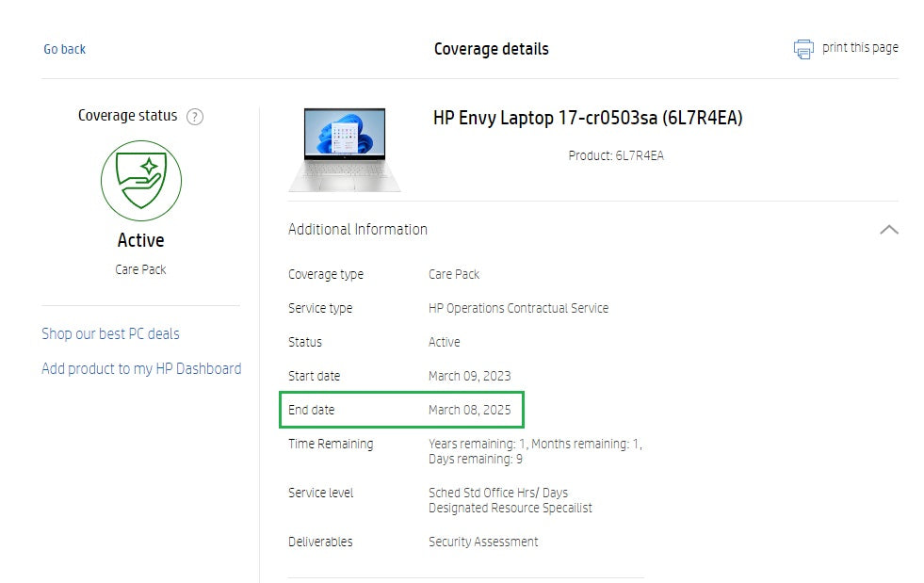
Task: Click the Start date March 09, 2023 value
Action: point(470,376)
